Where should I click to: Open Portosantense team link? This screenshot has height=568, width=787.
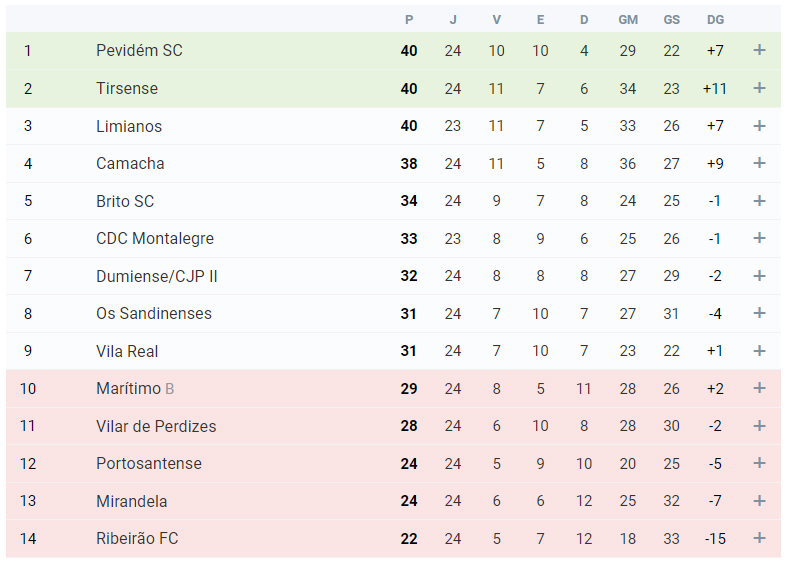(x=149, y=463)
